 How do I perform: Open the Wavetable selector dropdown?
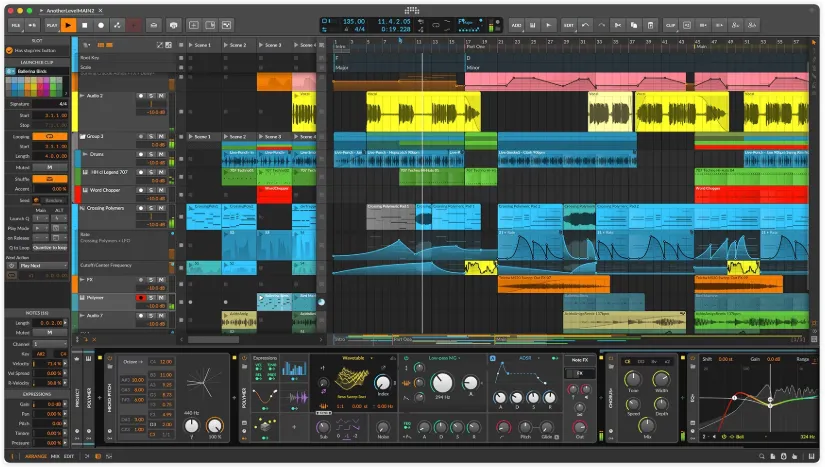357,358
